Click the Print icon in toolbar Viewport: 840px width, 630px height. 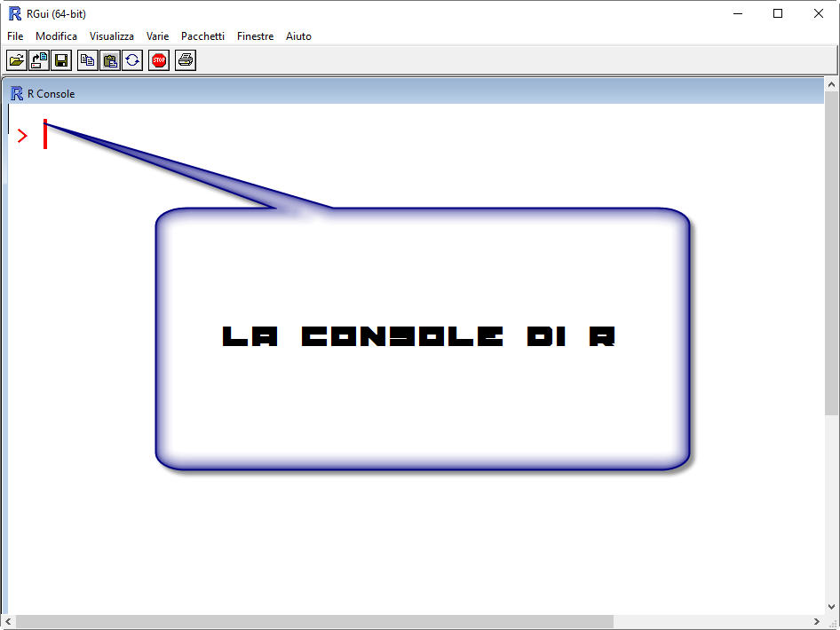click(186, 60)
